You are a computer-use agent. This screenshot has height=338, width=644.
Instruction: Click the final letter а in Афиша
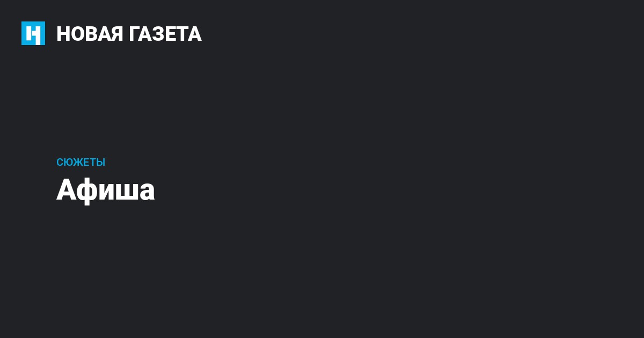147,192
